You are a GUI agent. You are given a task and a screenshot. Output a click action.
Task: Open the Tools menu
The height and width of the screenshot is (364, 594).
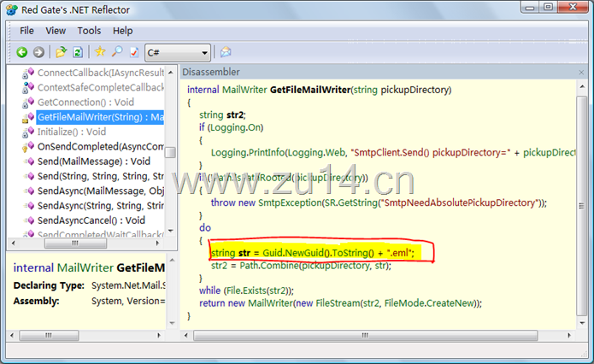(89, 31)
